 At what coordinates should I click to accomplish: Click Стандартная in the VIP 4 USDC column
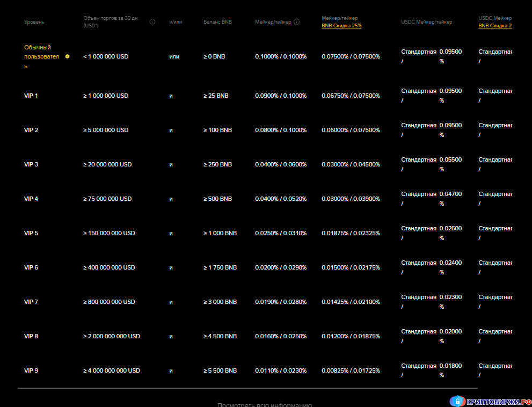pos(419,194)
